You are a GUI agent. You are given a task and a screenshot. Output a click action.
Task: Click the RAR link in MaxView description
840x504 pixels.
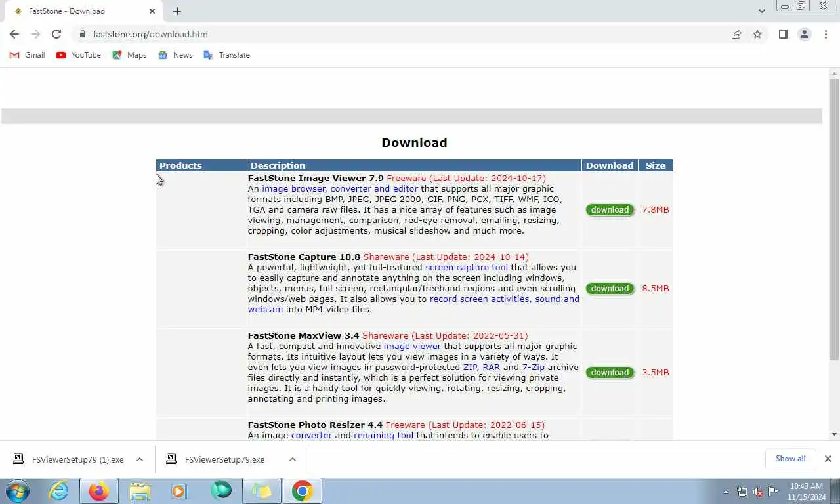click(491, 367)
